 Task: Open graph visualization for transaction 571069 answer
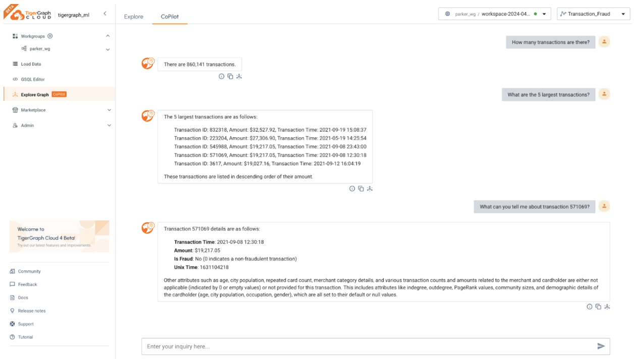coord(607,307)
